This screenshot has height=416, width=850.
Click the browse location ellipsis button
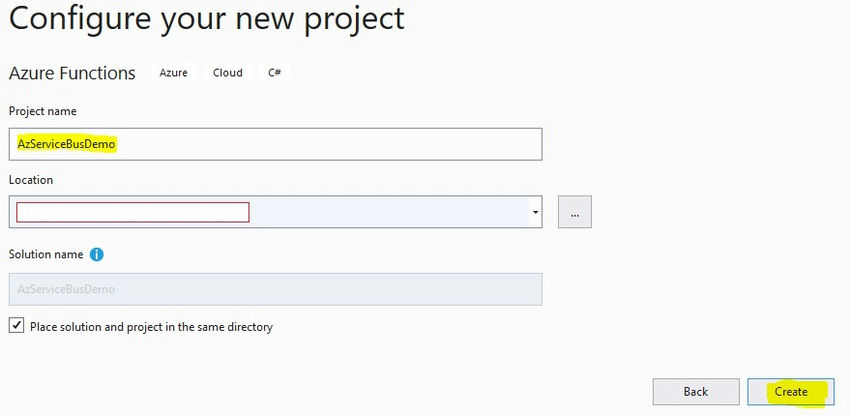[575, 212]
